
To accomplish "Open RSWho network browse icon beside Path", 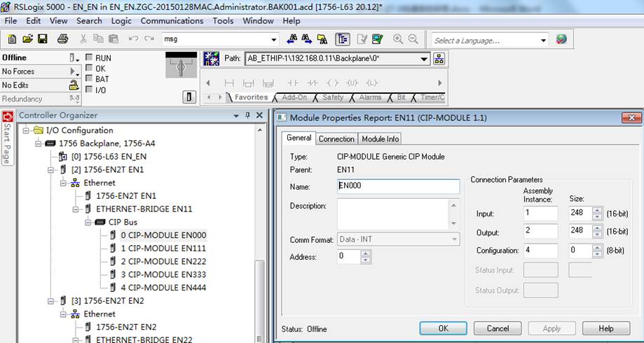I will click(439, 59).
